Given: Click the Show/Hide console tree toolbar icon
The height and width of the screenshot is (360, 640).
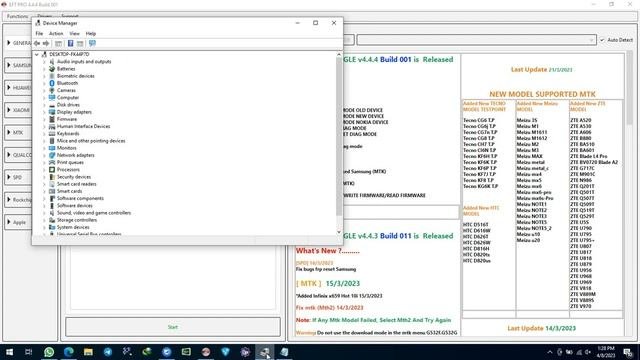Looking at the screenshot, I should [x=58, y=43].
